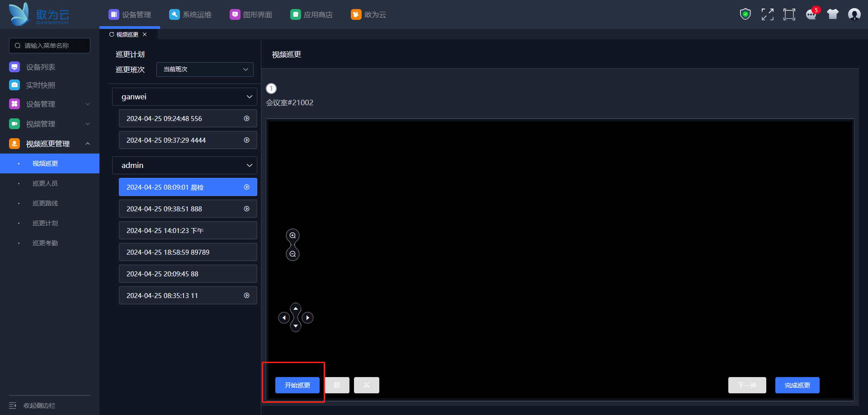Pan the camera up

[296, 308]
